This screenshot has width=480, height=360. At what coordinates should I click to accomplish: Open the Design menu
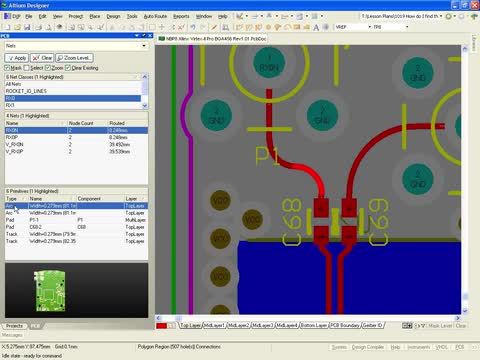tap(113, 16)
